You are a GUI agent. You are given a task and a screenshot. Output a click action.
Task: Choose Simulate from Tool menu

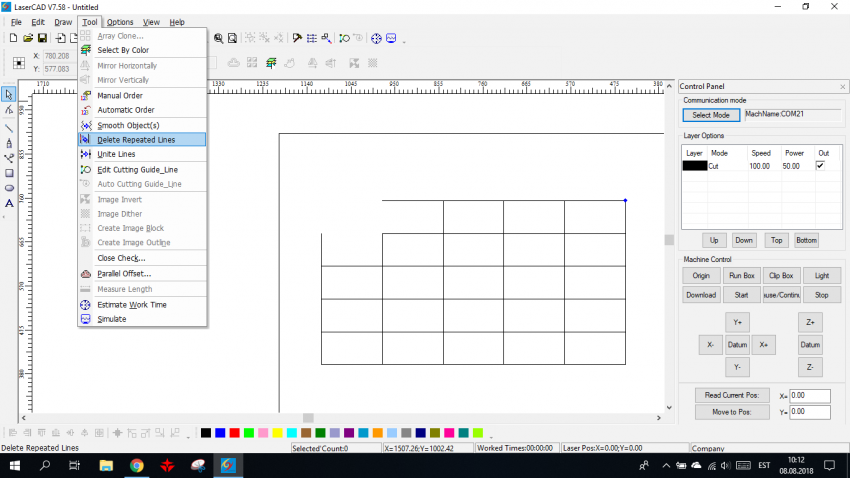click(x=142, y=319)
